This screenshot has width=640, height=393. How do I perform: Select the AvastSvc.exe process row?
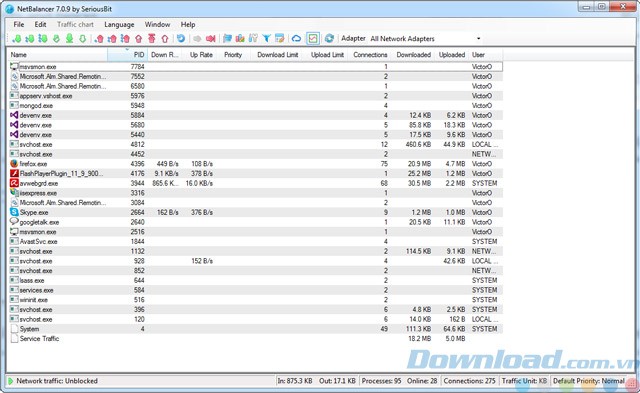pos(256,241)
